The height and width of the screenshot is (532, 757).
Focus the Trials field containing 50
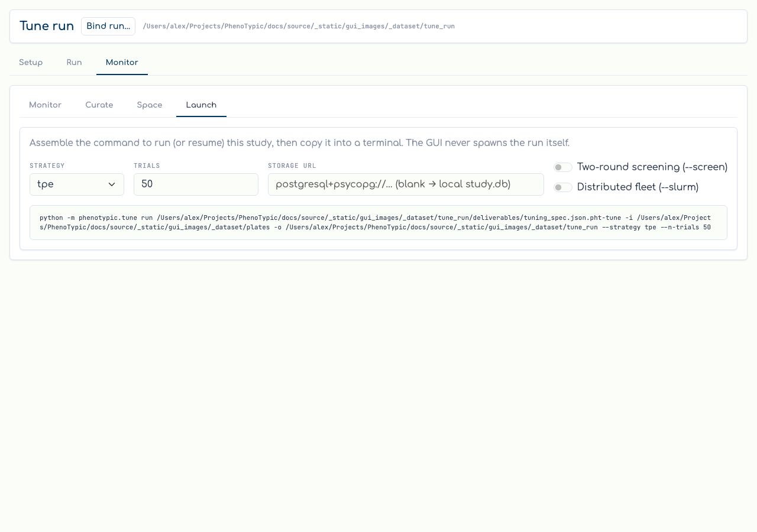point(196,184)
